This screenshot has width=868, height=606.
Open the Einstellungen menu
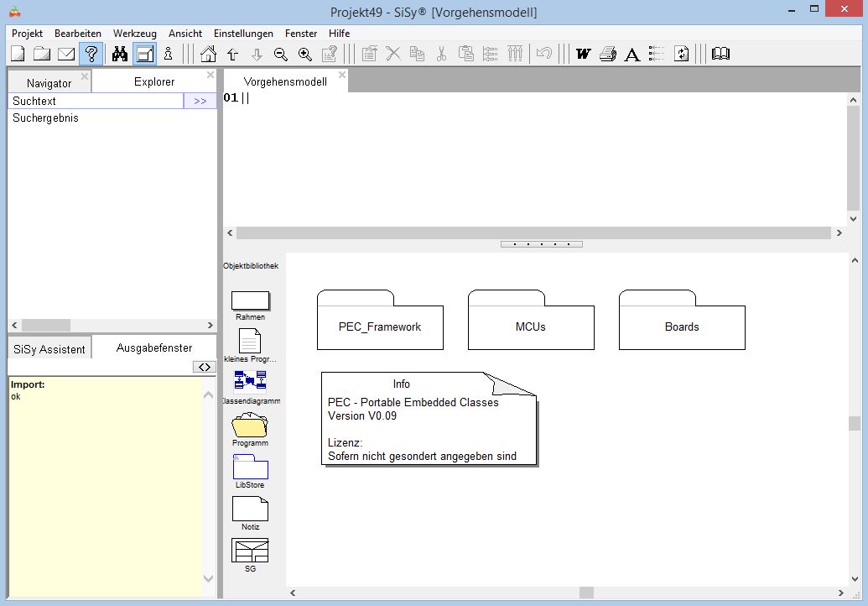[x=243, y=34]
